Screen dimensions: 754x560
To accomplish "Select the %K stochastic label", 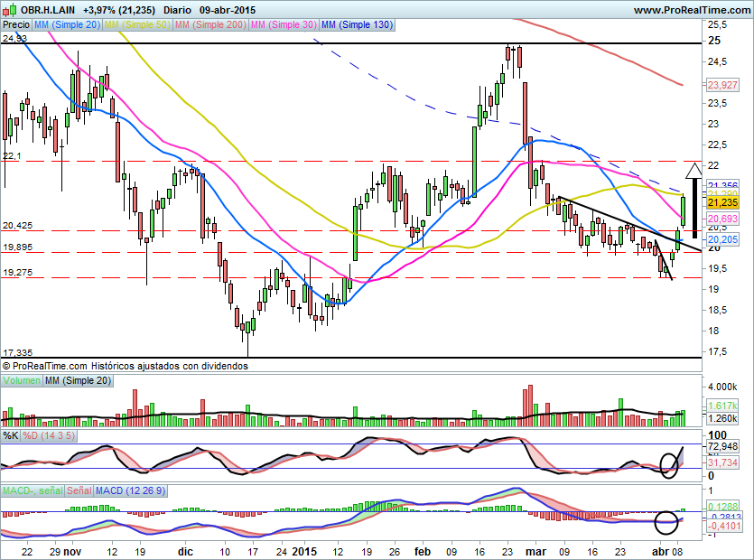I will 11,435.
